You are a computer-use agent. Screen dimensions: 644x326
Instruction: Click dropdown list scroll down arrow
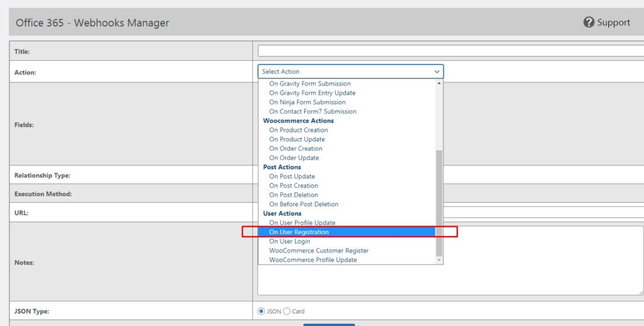pyautogui.click(x=439, y=260)
